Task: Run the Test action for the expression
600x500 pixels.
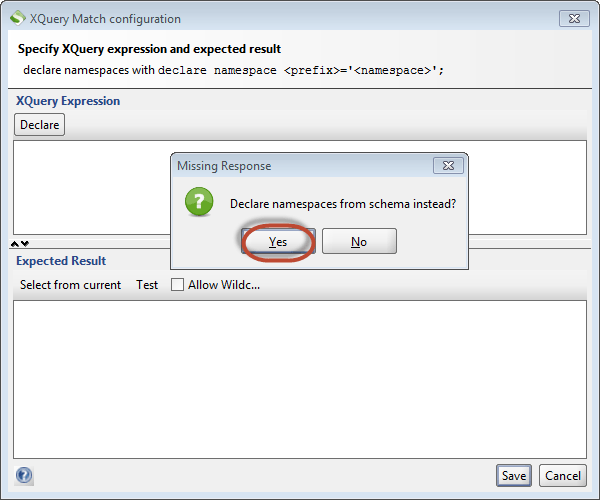Action: coord(147,285)
